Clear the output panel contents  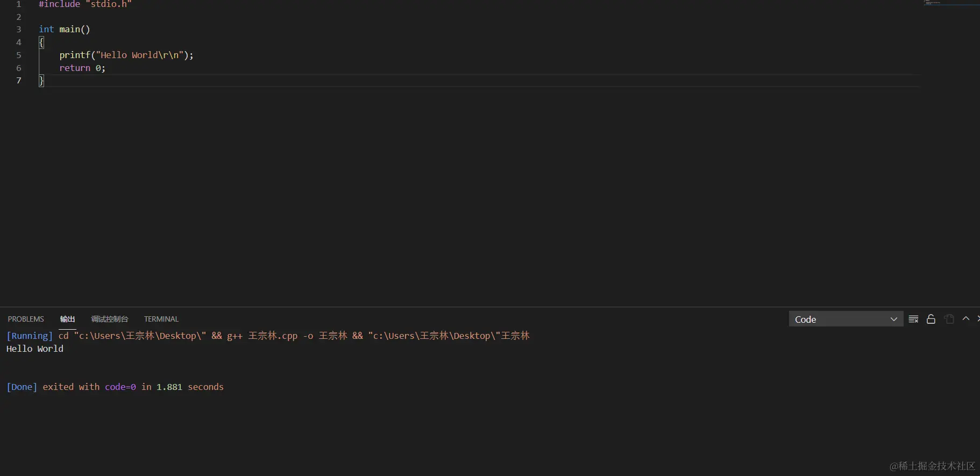(913, 319)
